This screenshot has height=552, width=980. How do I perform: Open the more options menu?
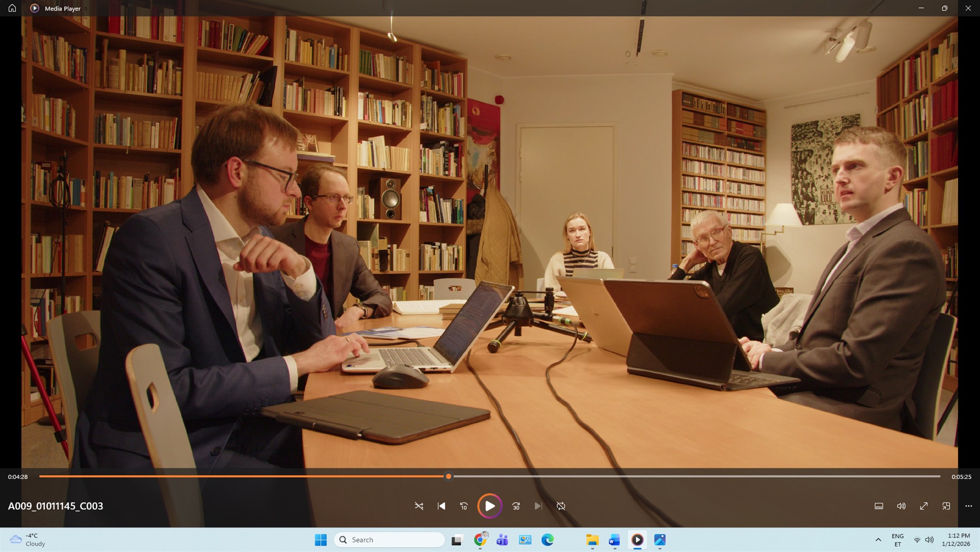pyautogui.click(x=968, y=506)
